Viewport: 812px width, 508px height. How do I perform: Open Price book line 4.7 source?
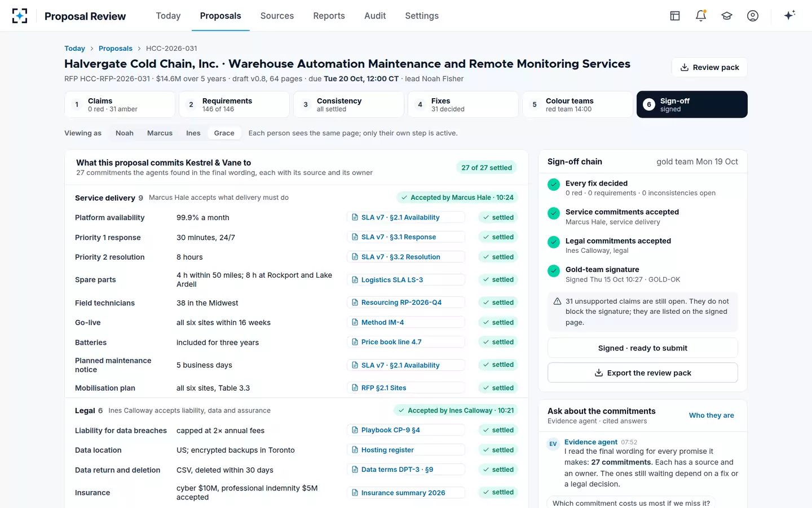pos(406,342)
